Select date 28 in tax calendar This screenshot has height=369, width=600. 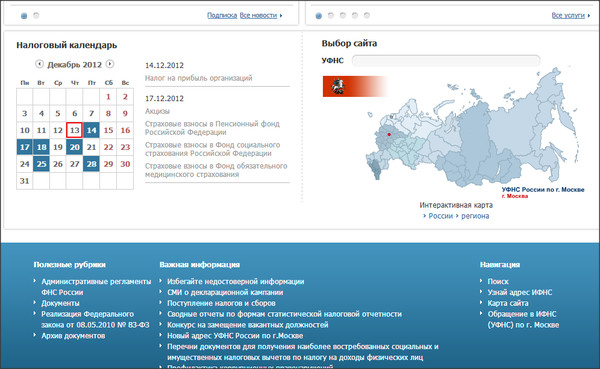91,164
